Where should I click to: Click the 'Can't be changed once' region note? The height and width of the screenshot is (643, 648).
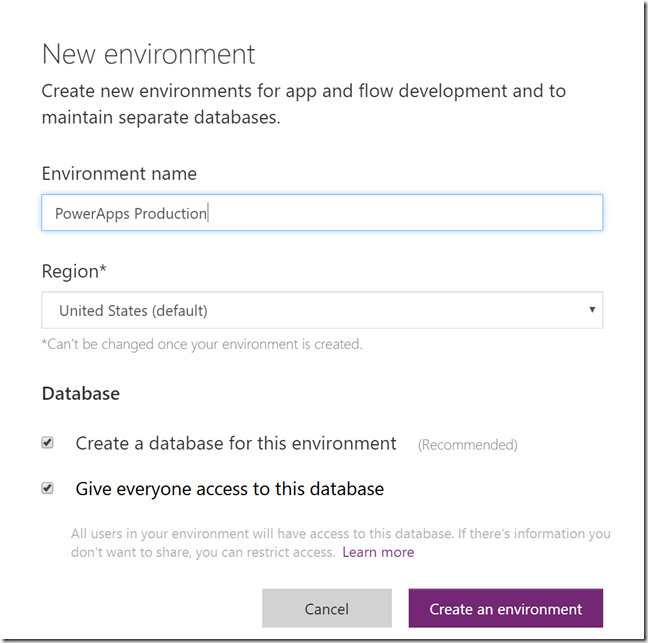tap(201, 344)
